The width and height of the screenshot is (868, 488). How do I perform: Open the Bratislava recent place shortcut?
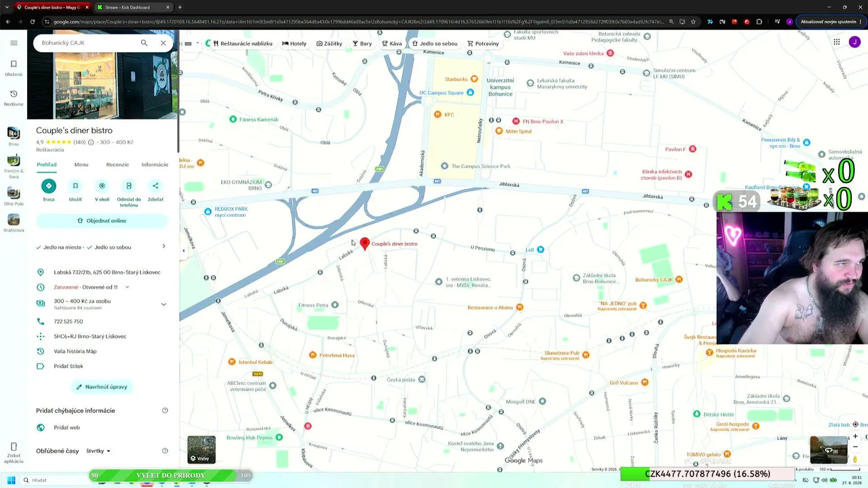(14, 222)
